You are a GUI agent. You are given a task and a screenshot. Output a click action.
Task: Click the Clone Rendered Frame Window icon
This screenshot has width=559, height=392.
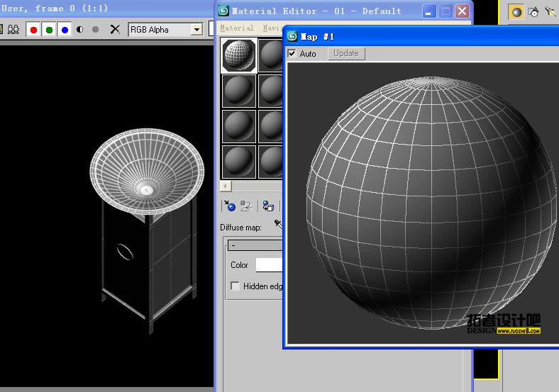[13, 29]
